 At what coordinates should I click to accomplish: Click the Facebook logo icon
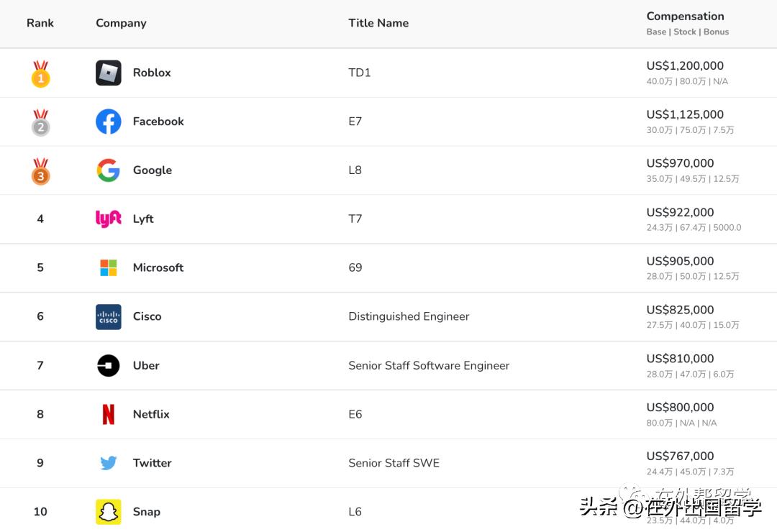tap(109, 121)
